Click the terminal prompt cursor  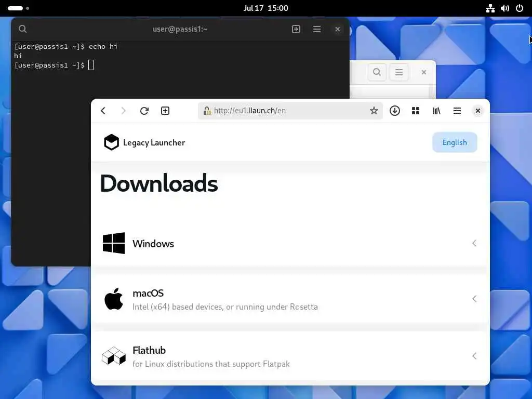[x=91, y=65]
